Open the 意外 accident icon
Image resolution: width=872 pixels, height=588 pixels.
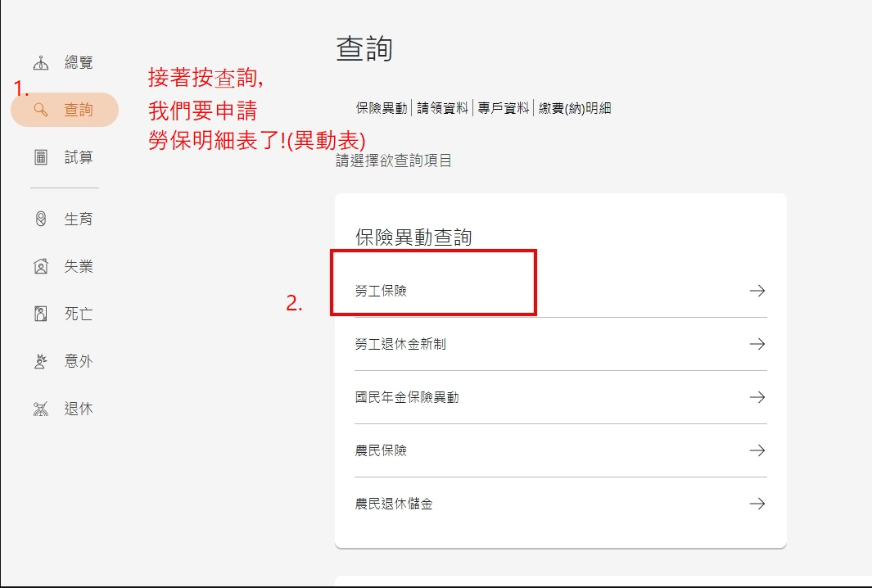tap(41, 362)
